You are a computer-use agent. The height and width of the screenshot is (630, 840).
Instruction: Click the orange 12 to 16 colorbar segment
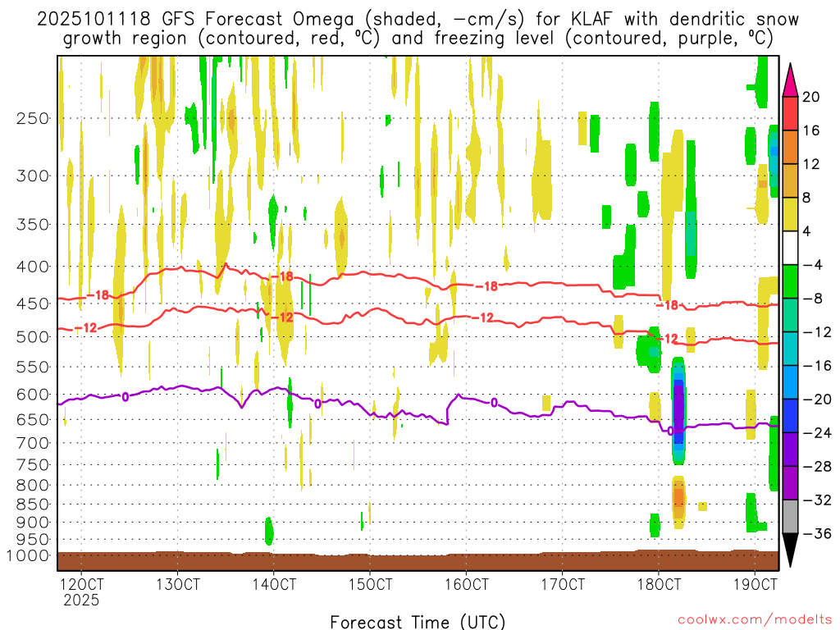[x=790, y=148]
